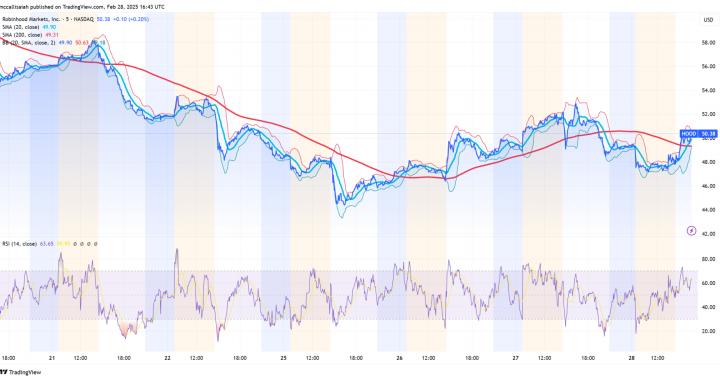Click the date label 28 on time axis

click(632, 358)
